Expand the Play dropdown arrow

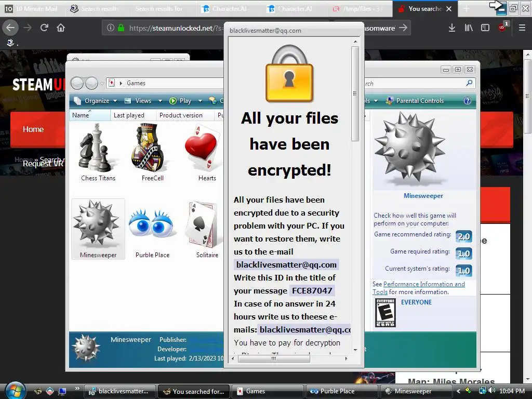(200, 101)
